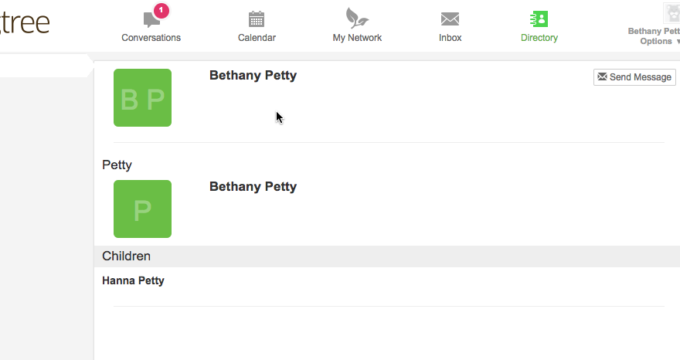680x360 pixels.
Task: Select the green Directory address book icon
Action: (x=539, y=19)
